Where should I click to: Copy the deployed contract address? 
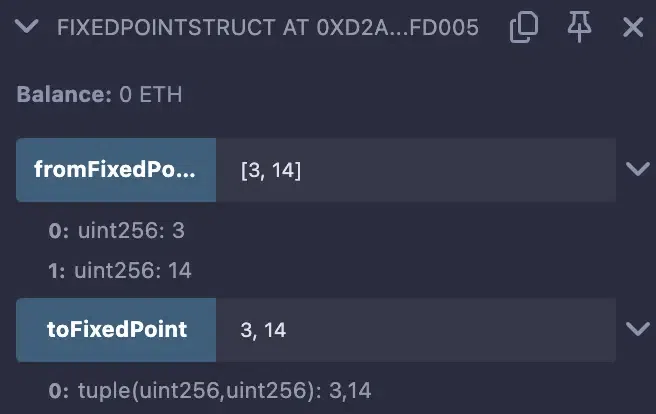click(523, 28)
